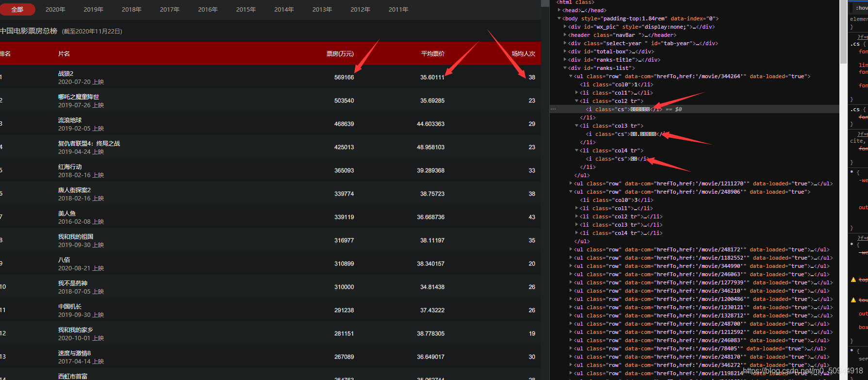Click the 片名 column header
This screenshot has height=380, width=868.
[x=64, y=53]
